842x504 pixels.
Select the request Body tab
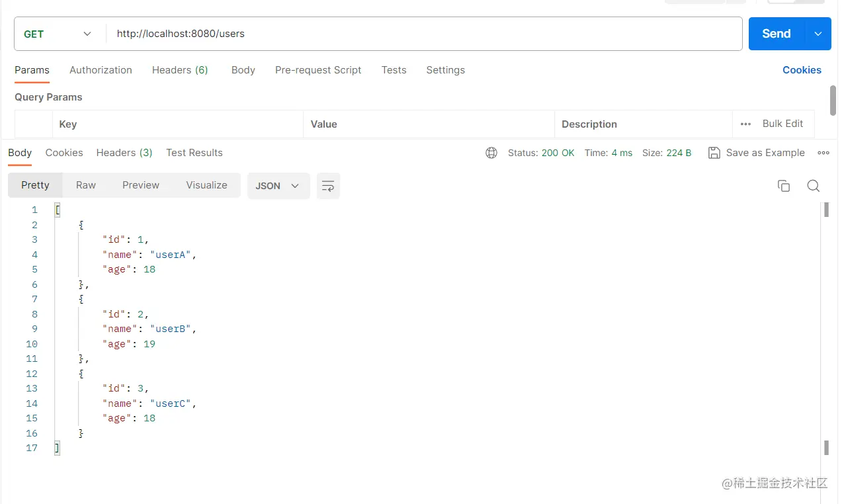243,70
